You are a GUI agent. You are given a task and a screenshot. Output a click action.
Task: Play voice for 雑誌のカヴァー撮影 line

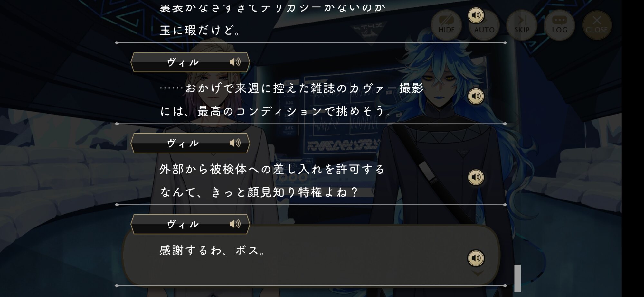[476, 96]
